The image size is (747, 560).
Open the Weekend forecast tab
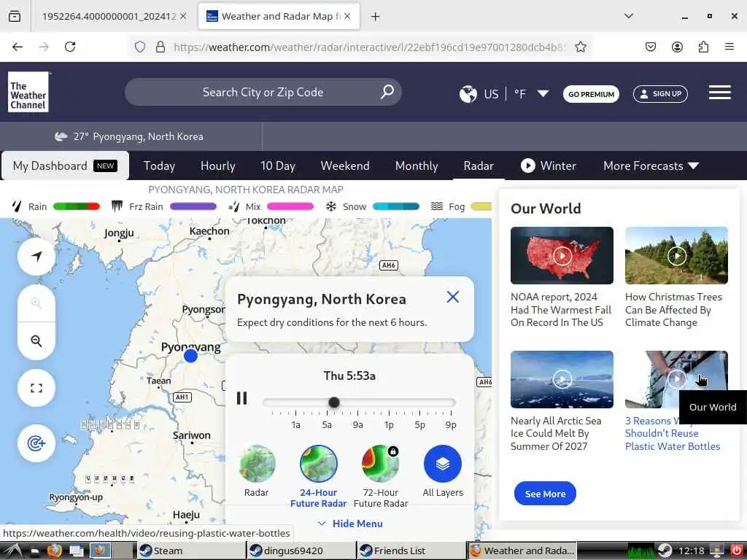point(345,166)
